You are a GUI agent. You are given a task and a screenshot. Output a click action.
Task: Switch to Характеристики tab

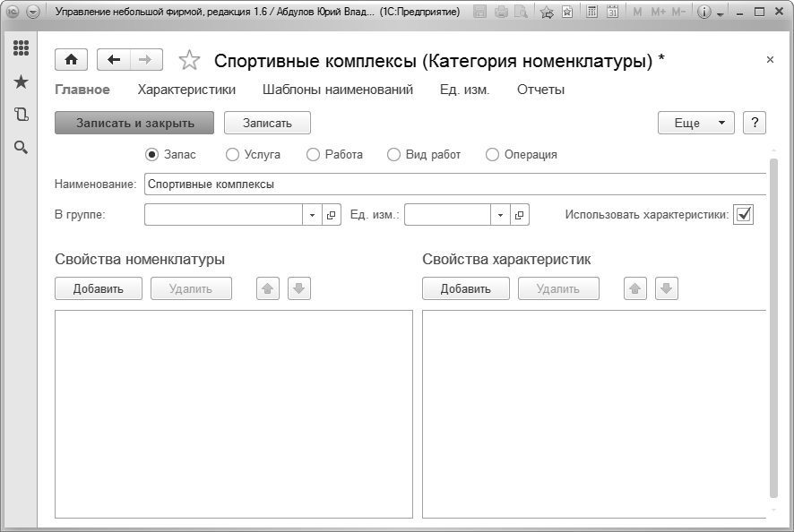pos(186,90)
